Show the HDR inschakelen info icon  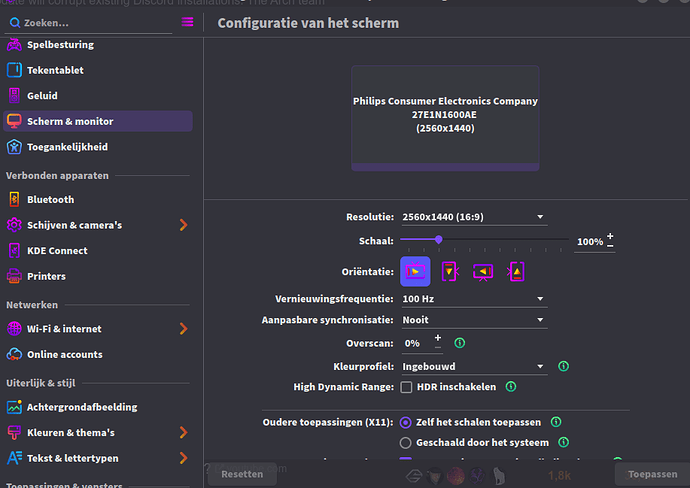pos(510,387)
